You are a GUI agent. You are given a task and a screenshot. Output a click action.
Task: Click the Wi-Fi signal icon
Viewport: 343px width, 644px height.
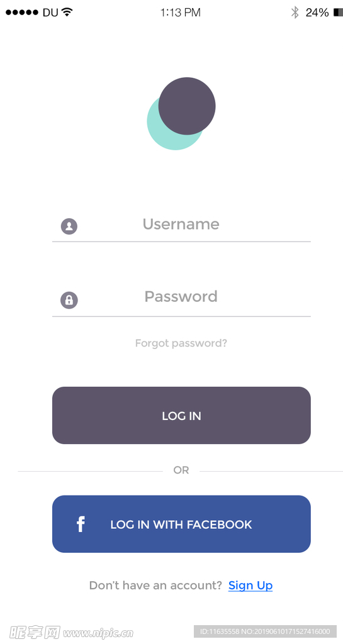click(x=67, y=12)
